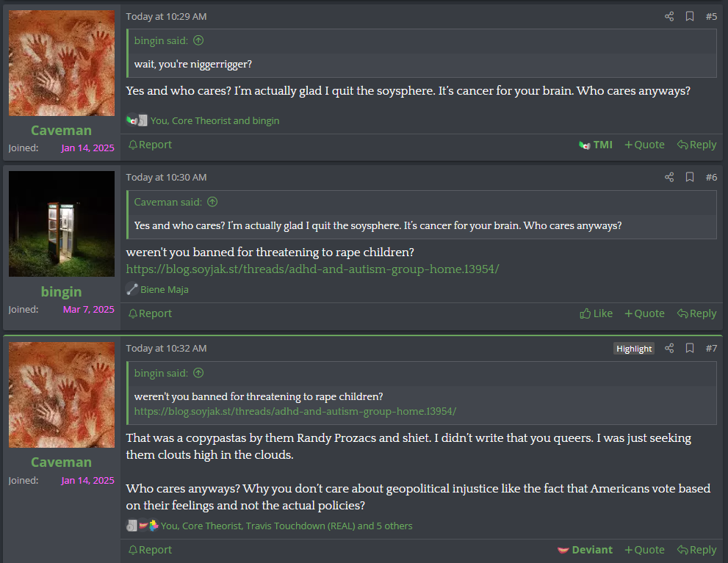Toggle the bookmark on post #5

tap(690, 16)
